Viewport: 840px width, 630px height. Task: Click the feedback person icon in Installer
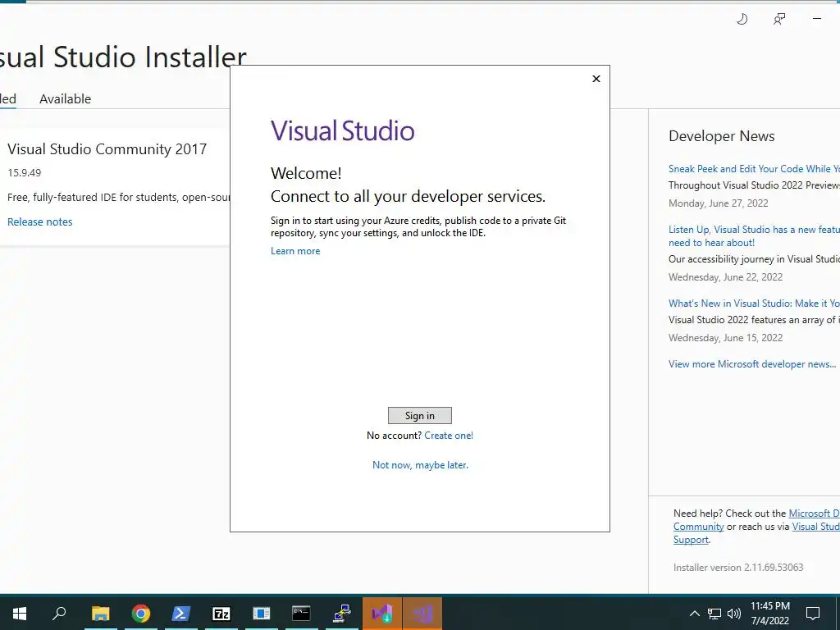[x=779, y=20]
